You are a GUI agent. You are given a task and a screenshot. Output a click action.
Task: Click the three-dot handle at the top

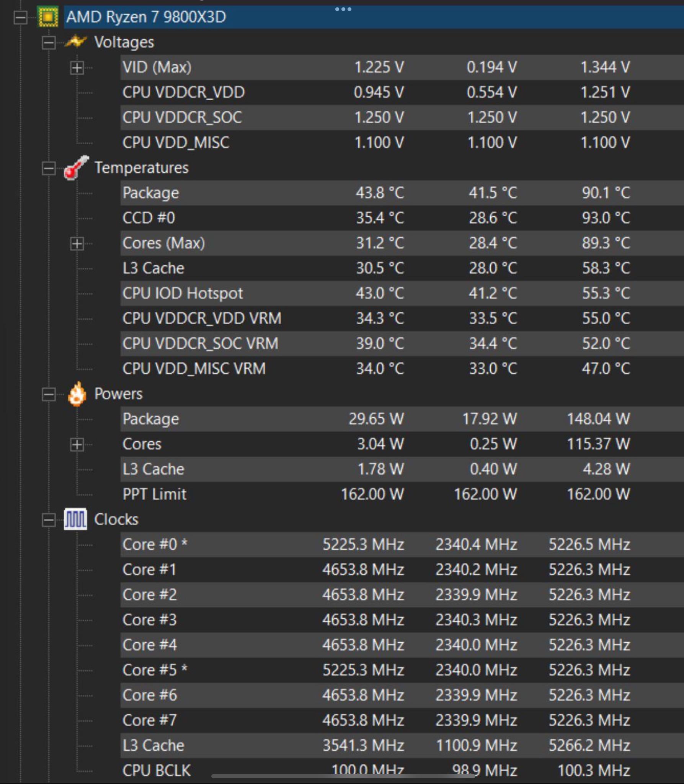pyautogui.click(x=343, y=9)
